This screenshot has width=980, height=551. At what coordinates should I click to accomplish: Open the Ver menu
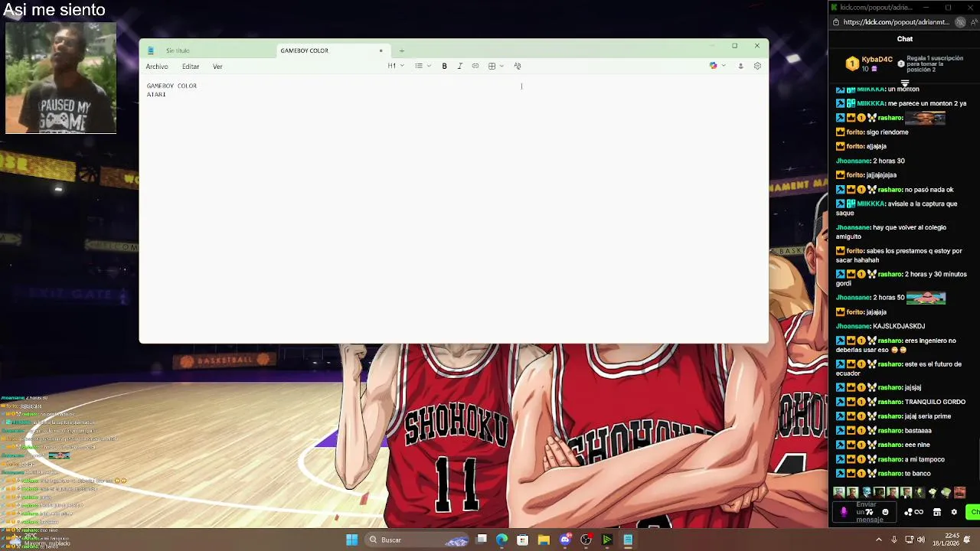point(217,67)
